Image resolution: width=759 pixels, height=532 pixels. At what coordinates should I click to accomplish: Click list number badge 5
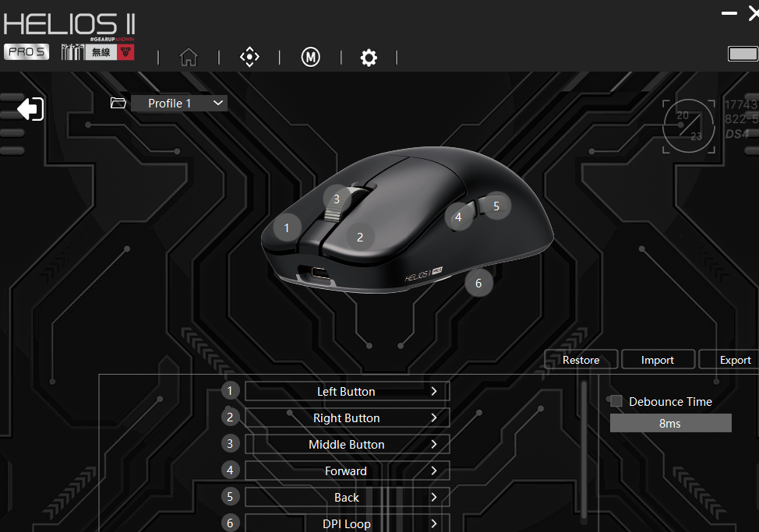click(230, 497)
